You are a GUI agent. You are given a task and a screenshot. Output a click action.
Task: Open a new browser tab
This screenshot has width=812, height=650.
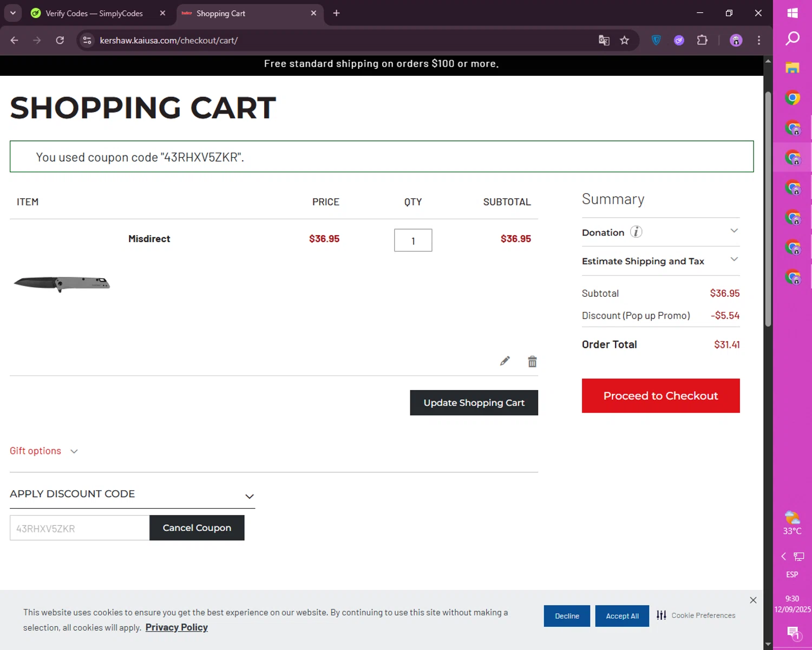pos(336,13)
